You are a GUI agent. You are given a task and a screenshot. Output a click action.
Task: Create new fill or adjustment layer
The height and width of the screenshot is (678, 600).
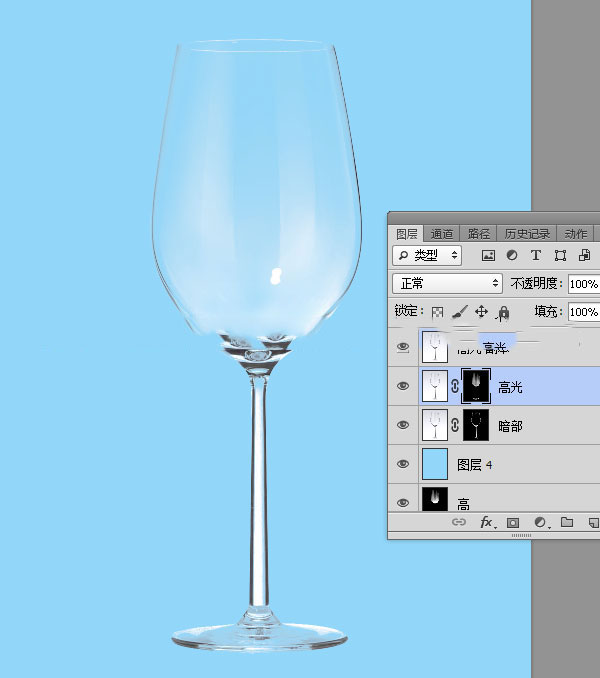click(540, 522)
